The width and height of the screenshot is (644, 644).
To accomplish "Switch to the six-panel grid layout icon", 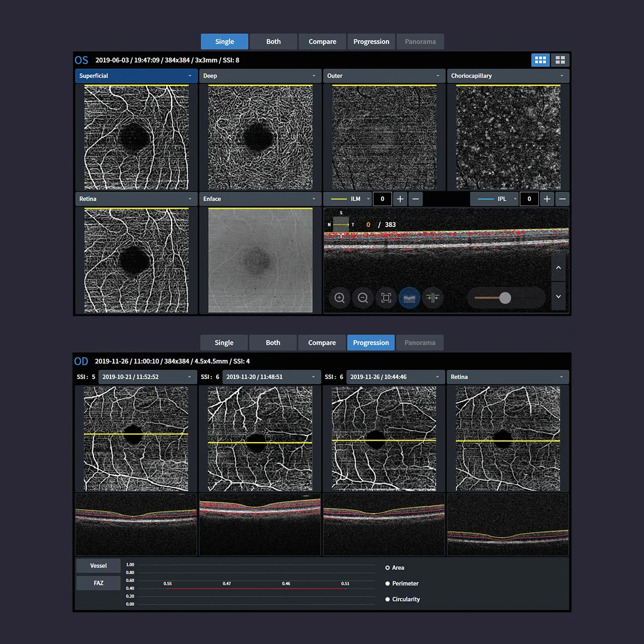I will coord(540,60).
